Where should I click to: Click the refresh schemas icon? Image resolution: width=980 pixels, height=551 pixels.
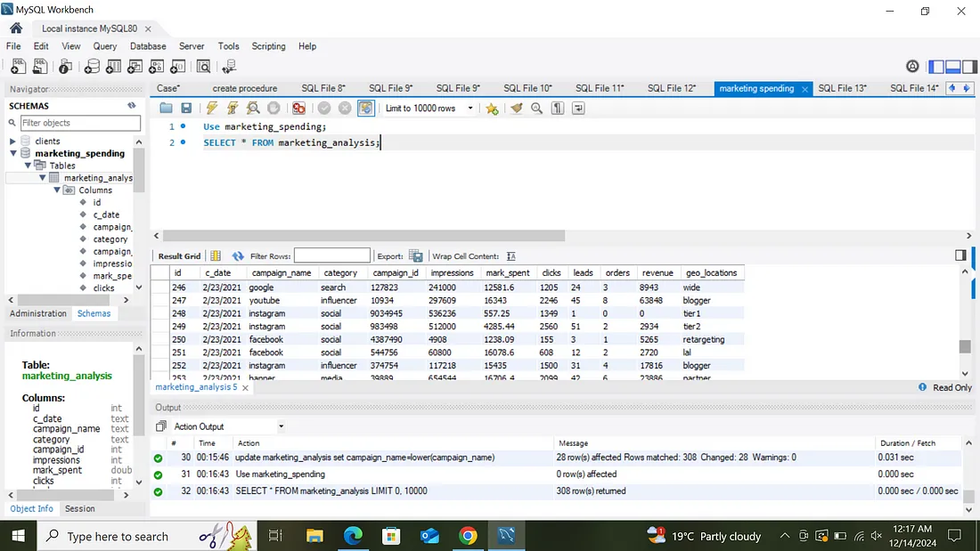[x=132, y=106]
